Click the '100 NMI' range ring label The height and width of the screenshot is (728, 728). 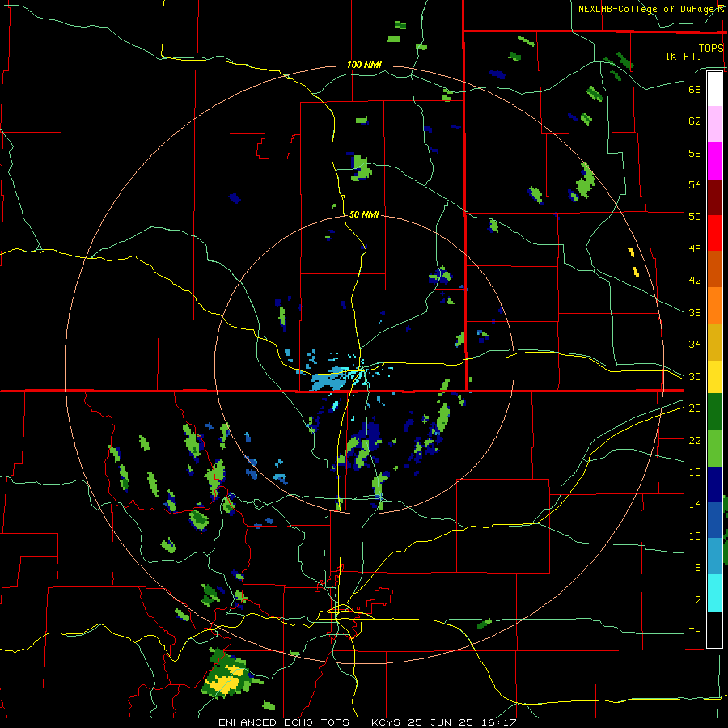click(x=364, y=65)
